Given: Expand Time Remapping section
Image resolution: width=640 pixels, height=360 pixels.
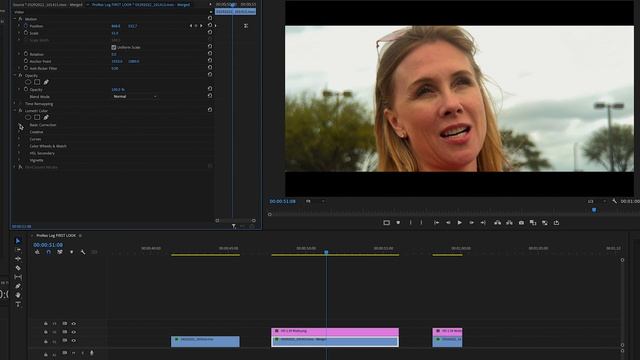Looking at the screenshot, I should click(15, 104).
